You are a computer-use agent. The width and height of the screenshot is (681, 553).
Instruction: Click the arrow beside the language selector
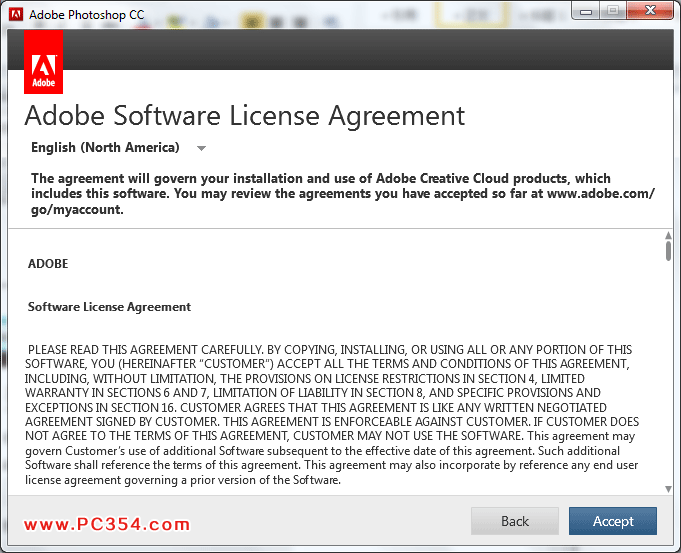(x=201, y=149)
